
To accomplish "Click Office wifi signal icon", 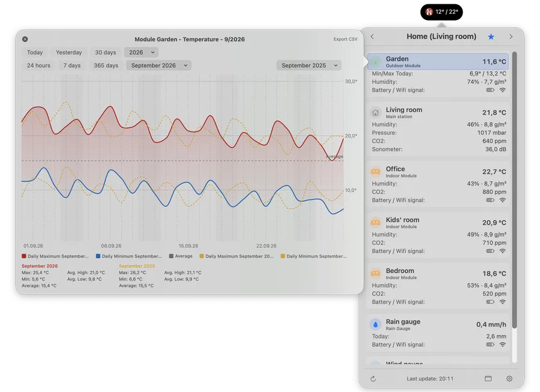I will pyautogui.click(x=503, y=200).
